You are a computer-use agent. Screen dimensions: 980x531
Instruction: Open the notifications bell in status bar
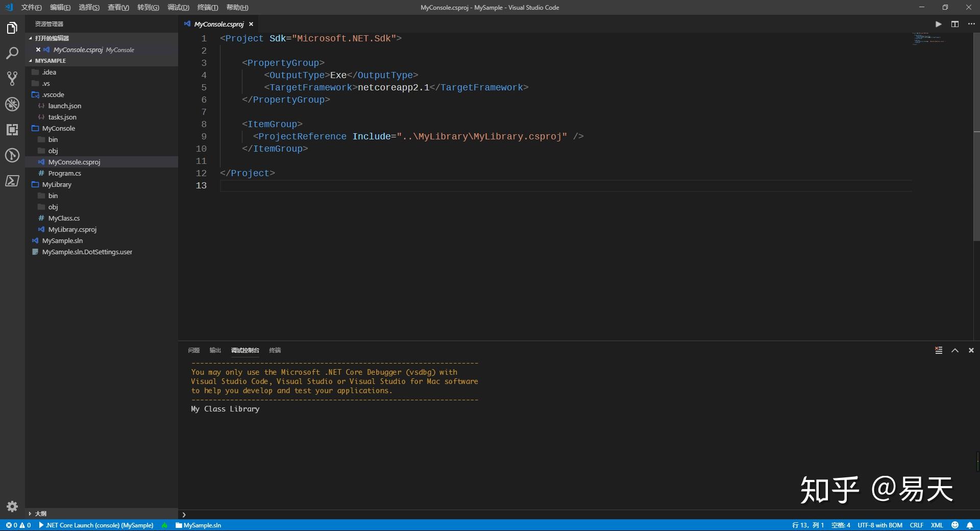pos(970,525)
